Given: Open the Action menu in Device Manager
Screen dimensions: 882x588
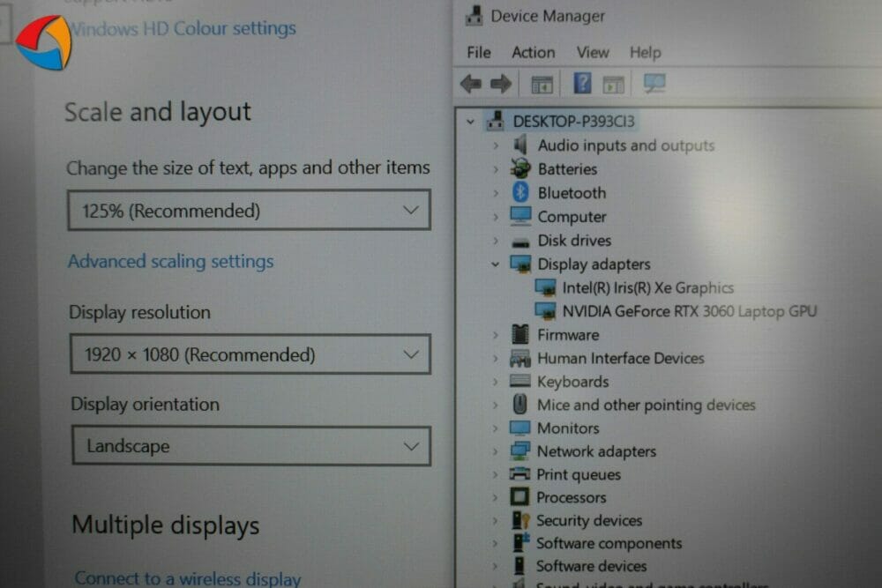Looking at the screenshot, I should tap(534, 52).
